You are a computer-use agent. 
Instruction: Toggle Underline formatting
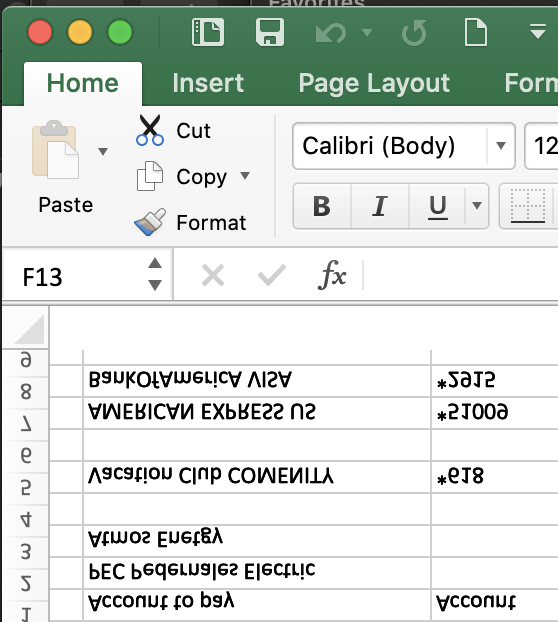click(437, 206)
